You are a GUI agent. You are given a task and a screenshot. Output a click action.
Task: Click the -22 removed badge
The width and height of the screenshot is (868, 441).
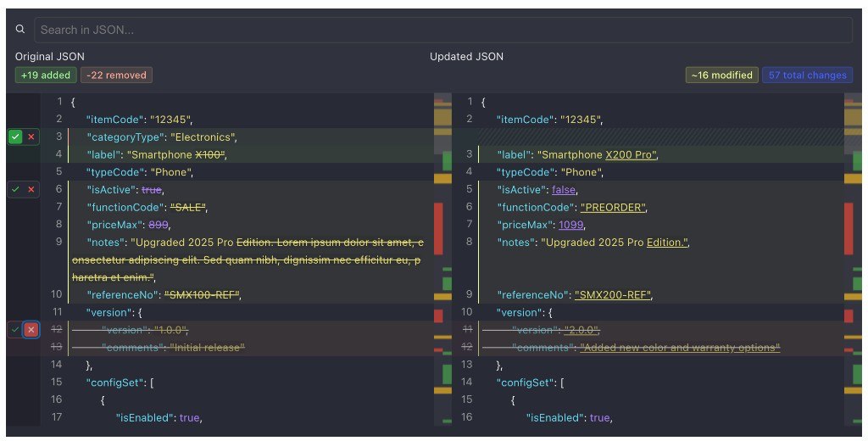(x=116, y=75)
